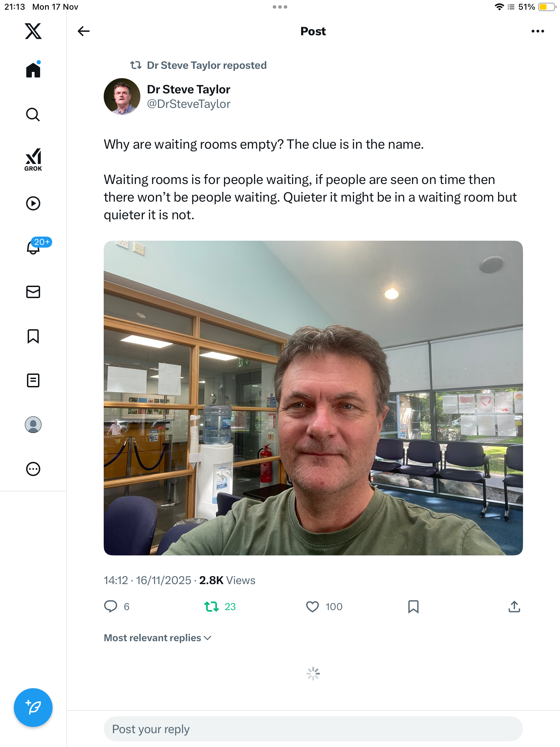The image size is (560, 747).
Task: Open post options three-dot menu
Action: [538, 31]
